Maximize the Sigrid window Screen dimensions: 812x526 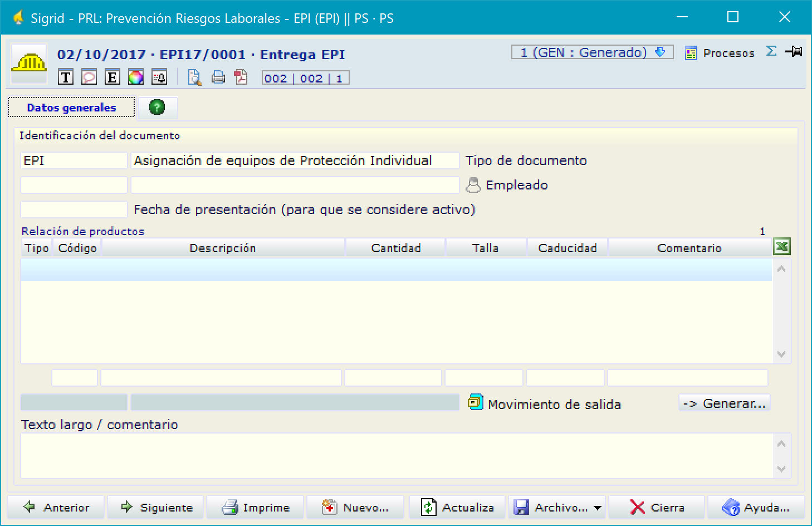coord(733,17)
